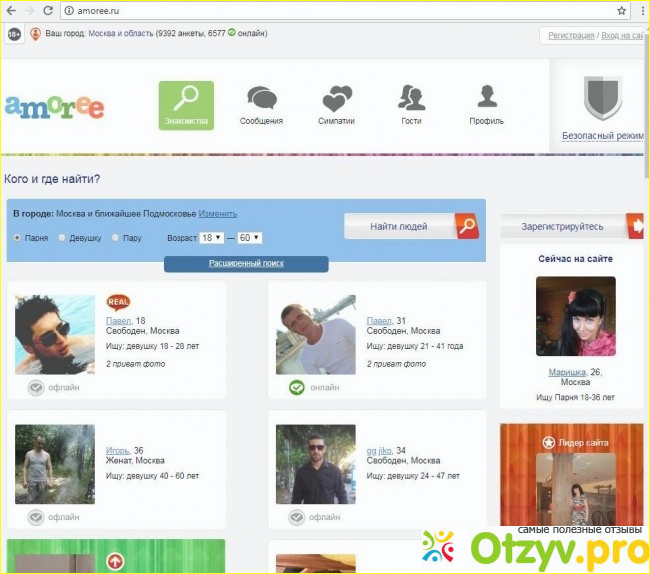Open the Профиль person icon
Image resolution: width=650 pixels, height=574 pixels.
[486, 97]
